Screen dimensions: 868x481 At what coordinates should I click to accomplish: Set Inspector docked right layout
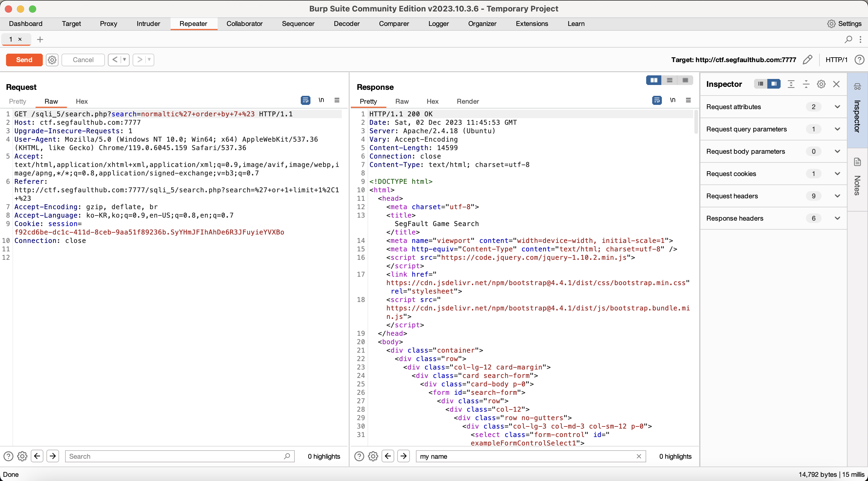tap(774, 84)
